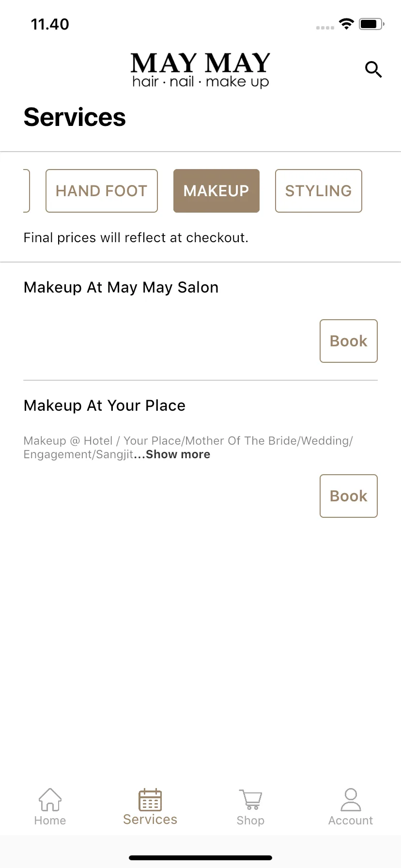This screenshot has width=401, height=868.
Task: Open Makeup At May May Salon title
Action: (121, 288)
